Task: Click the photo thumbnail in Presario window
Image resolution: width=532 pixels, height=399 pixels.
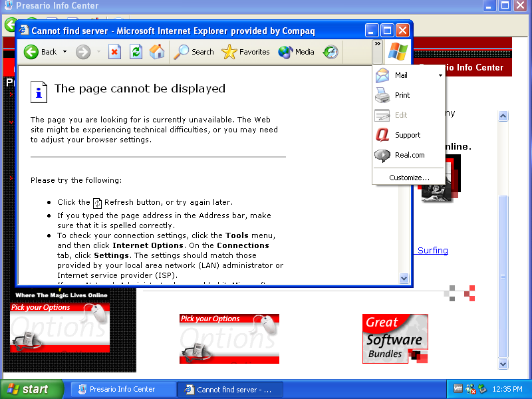Action: pyautogui.click(x=440, y=179)
